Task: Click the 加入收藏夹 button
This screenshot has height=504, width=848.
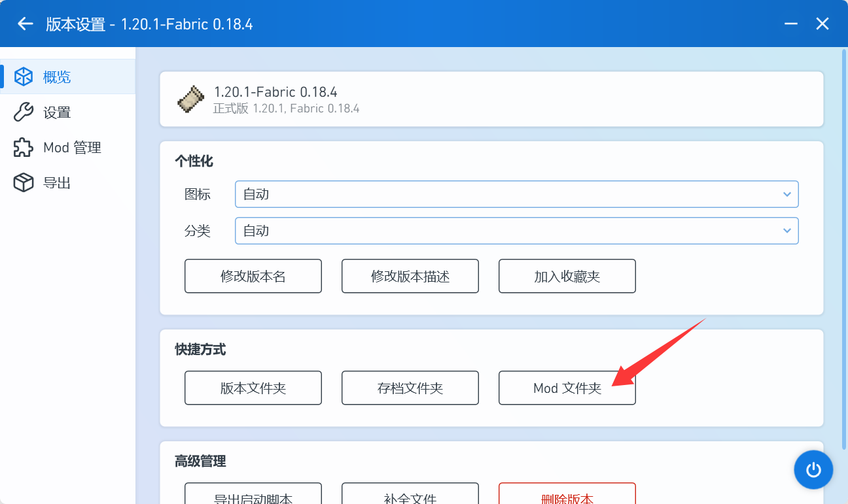Action: pyautogui.click(x=567, y=276)
